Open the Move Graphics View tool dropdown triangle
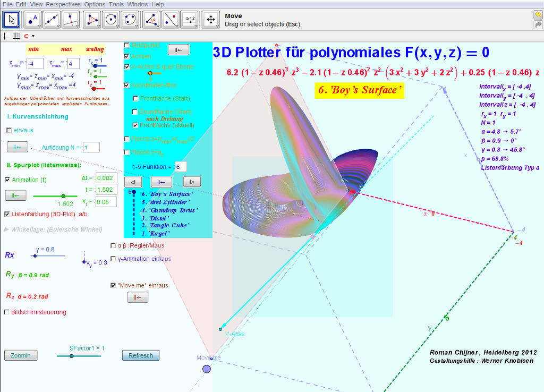 (217, 25)
